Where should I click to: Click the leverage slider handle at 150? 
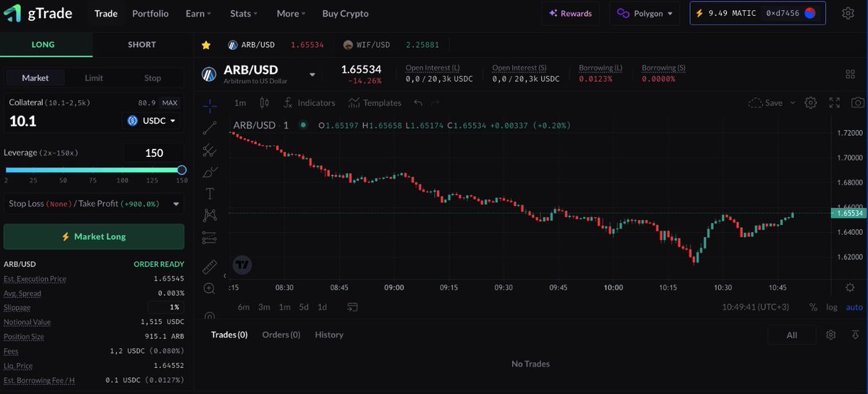(182, 171)
